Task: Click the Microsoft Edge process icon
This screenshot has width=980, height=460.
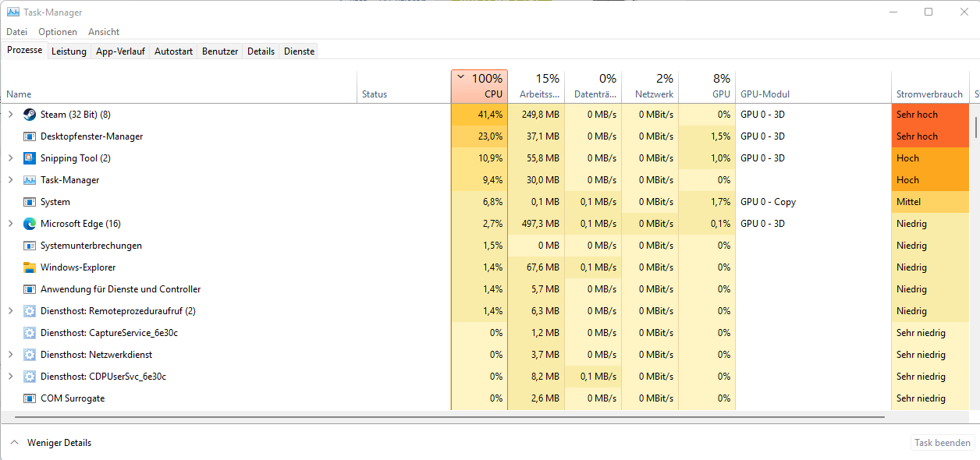Action: 30,224
